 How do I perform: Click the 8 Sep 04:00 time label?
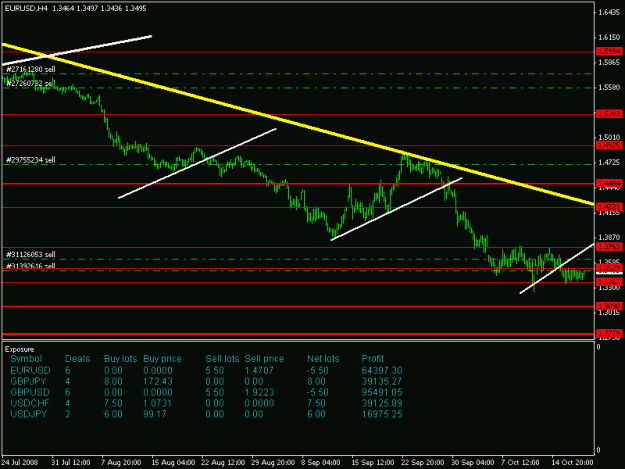321,462
